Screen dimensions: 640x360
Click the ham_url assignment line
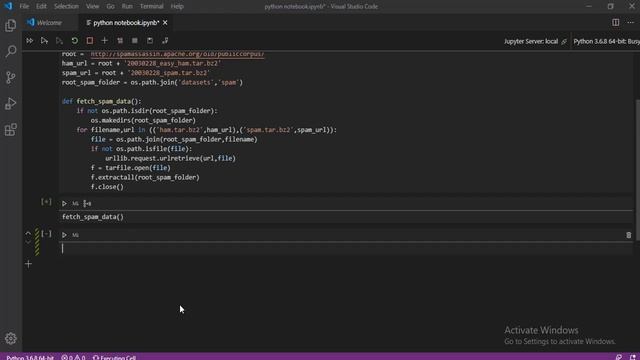141,64
